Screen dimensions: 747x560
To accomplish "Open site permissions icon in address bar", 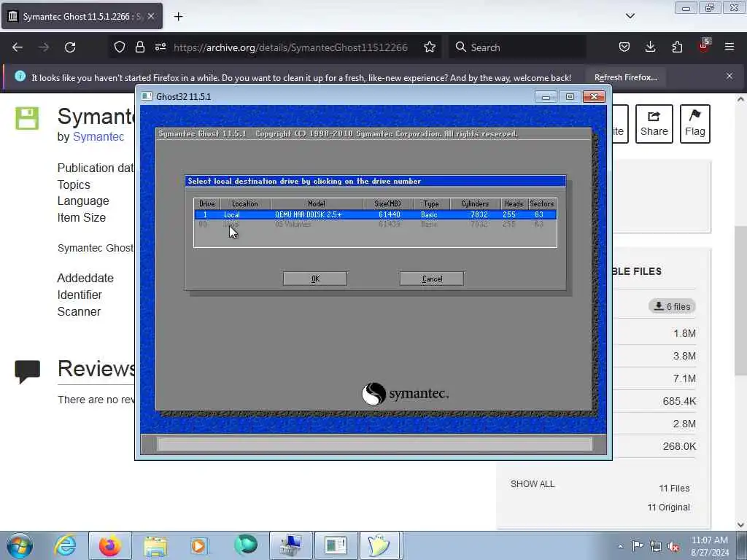I will click(160, 47).
